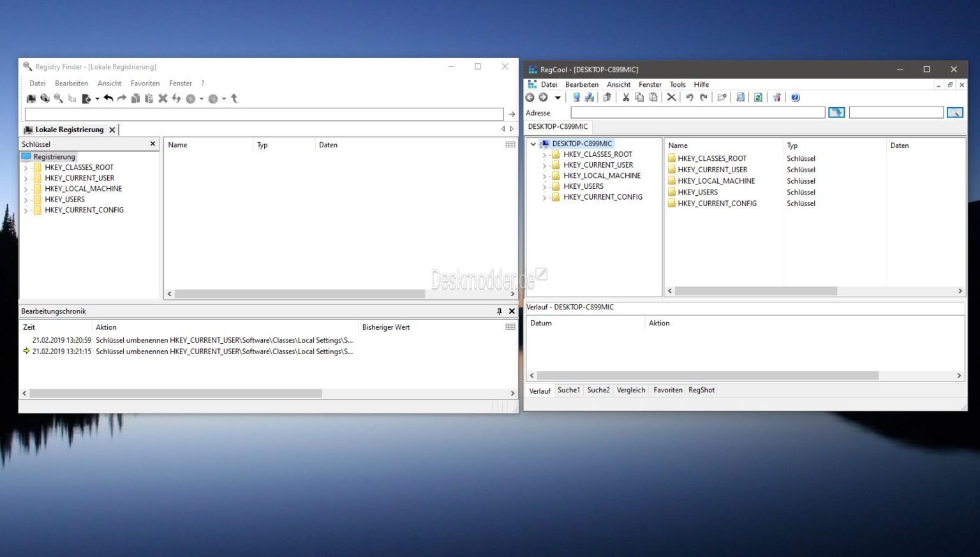Expand HKEY_LOCAL_MACHINE in Registry Finder tree
Image resolution: width=980 pixels, height=557 pixels.
pos(26,188)
